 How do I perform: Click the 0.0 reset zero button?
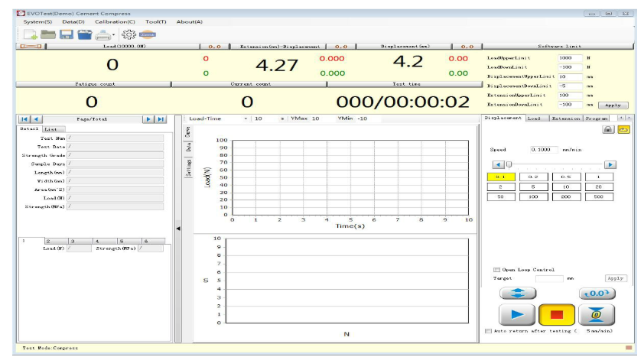(597, 294)
